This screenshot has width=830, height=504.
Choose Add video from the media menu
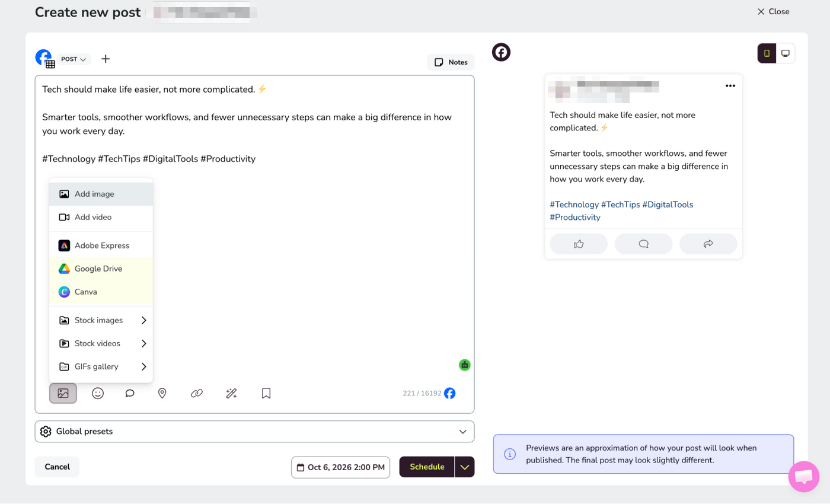[101, 217]
